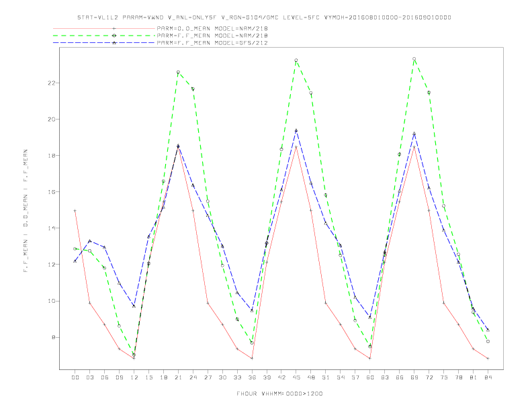Click the blue triangle marker at hour 60
This screenshot has height=411, width=532.
[x=370, y=318]
